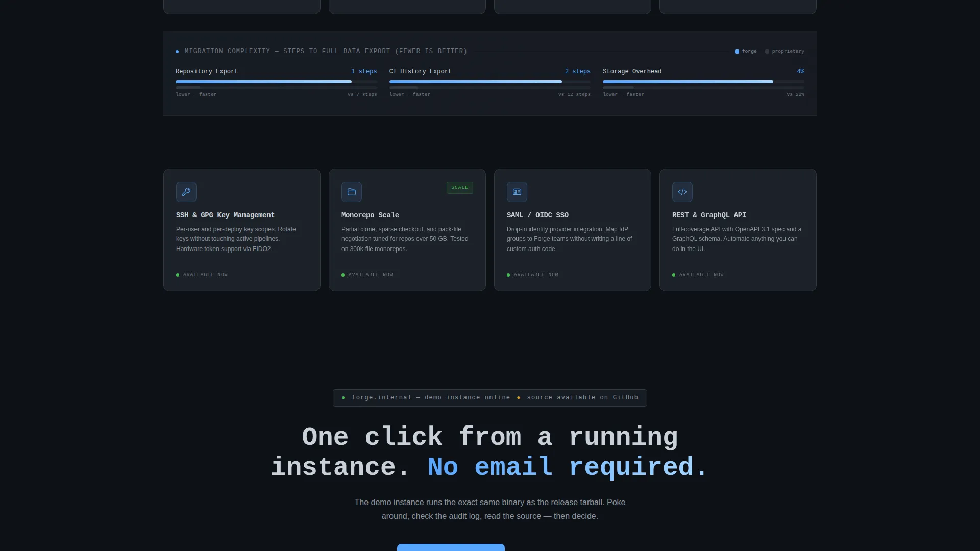980x551 pixels.
Task: Click the 'vs 22%' comparison label
Action: (795, 95)
